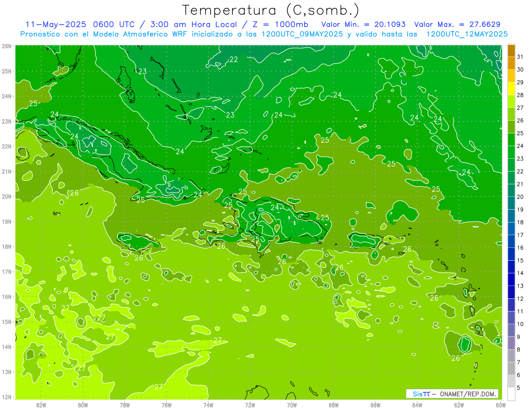The height and width of the screenshot is (411, 532).
Task: Click the '10' value on the color scale
Action: tap(520, 324)
